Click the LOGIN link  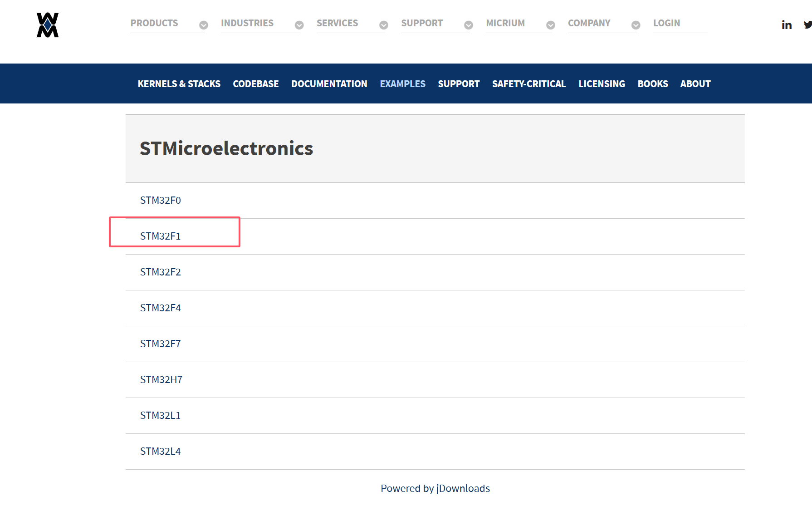click(x=666, y=23)
